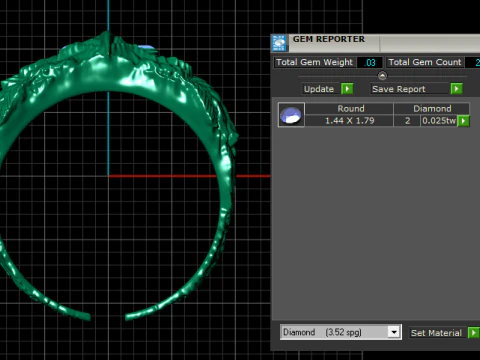Select the Round shape cell

[x=349, y=109]
